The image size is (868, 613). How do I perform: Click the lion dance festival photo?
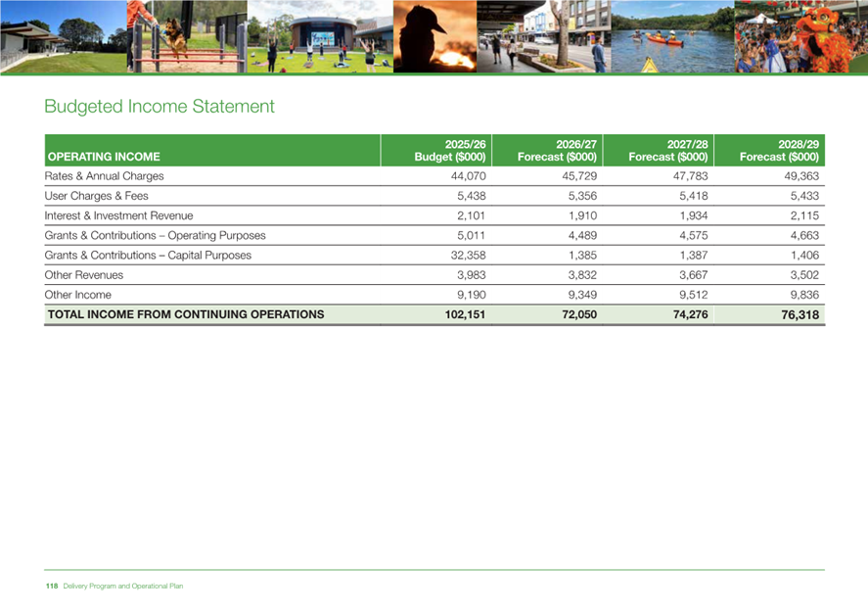801,36
